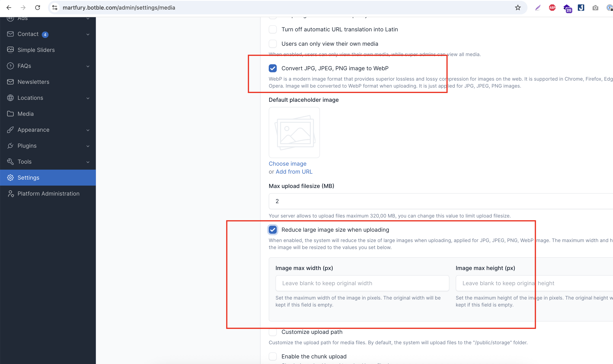Click FAQs question mark icon
Screen dimensions: 613x364
10,66
